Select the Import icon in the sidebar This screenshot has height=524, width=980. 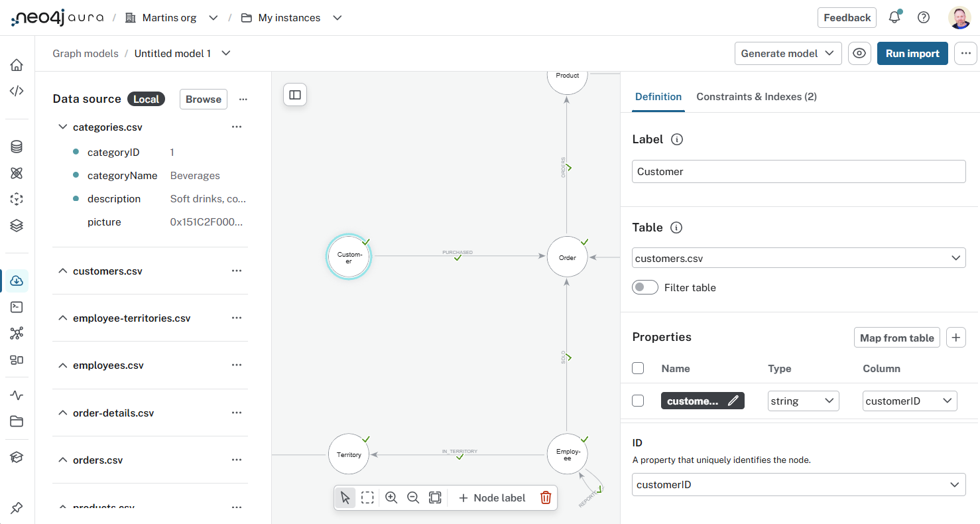tap(17, 280)
